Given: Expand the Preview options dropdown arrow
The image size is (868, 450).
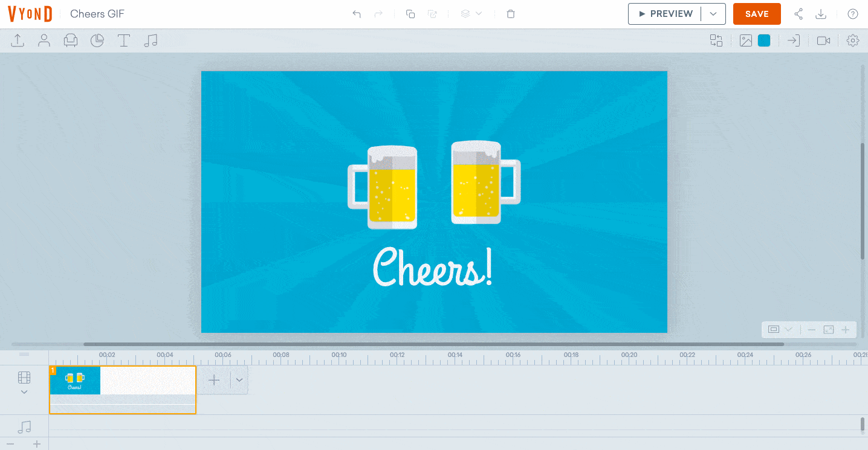Looking at the screenshot, I should (713, 14).
